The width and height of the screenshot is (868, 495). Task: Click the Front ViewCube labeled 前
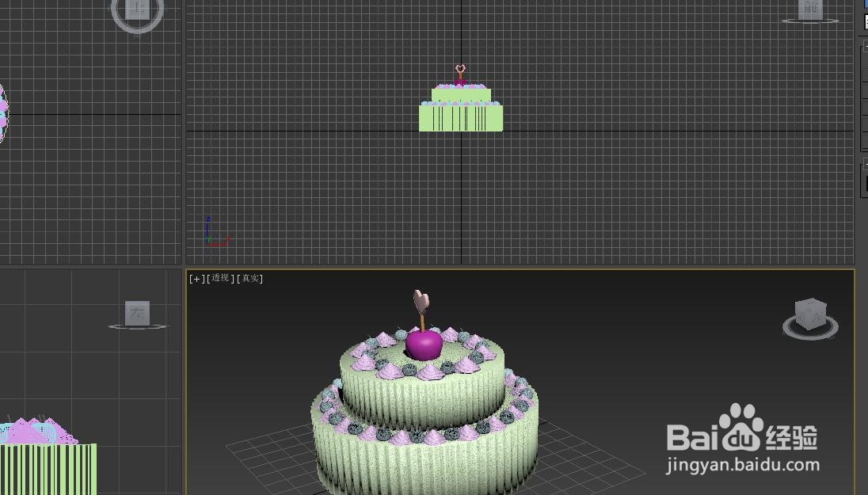click(x=809, y=10)
